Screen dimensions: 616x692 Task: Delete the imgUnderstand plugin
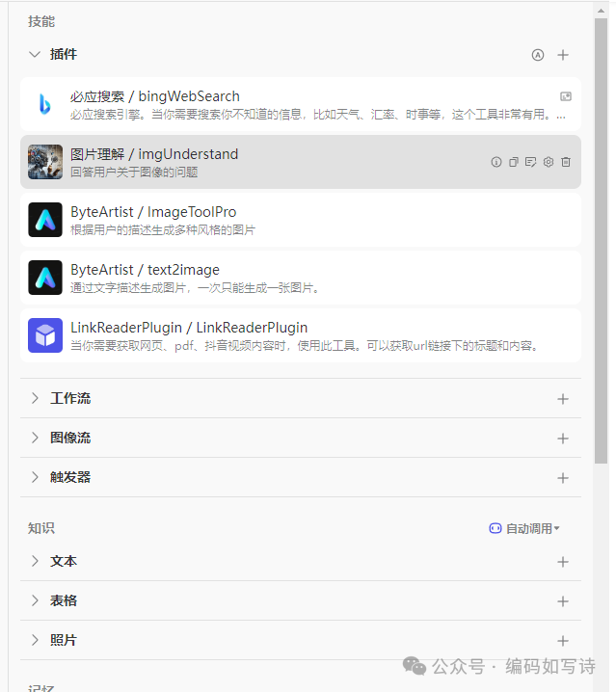pyautogui.click(x=566, y=162)
